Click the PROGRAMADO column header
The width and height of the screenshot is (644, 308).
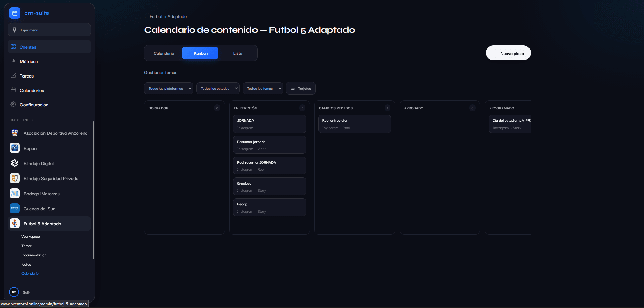pyautogui.click(x=502, y=108)
